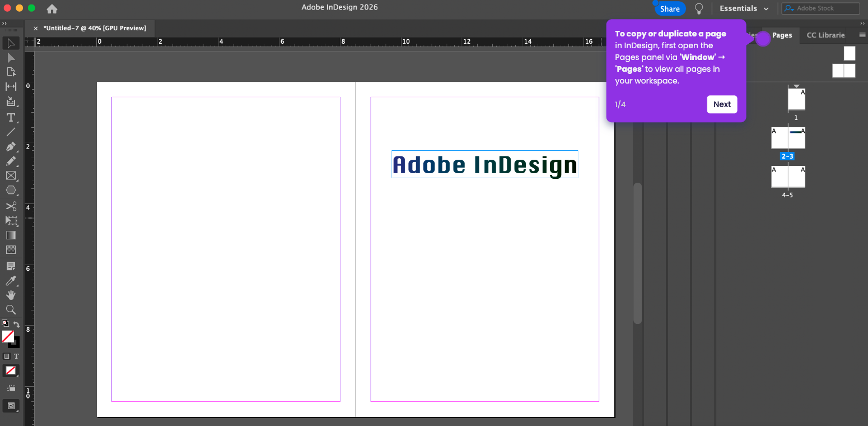Select the Rectangle Frame tool
Screen dimensions: 868x426
click(11, 176)
